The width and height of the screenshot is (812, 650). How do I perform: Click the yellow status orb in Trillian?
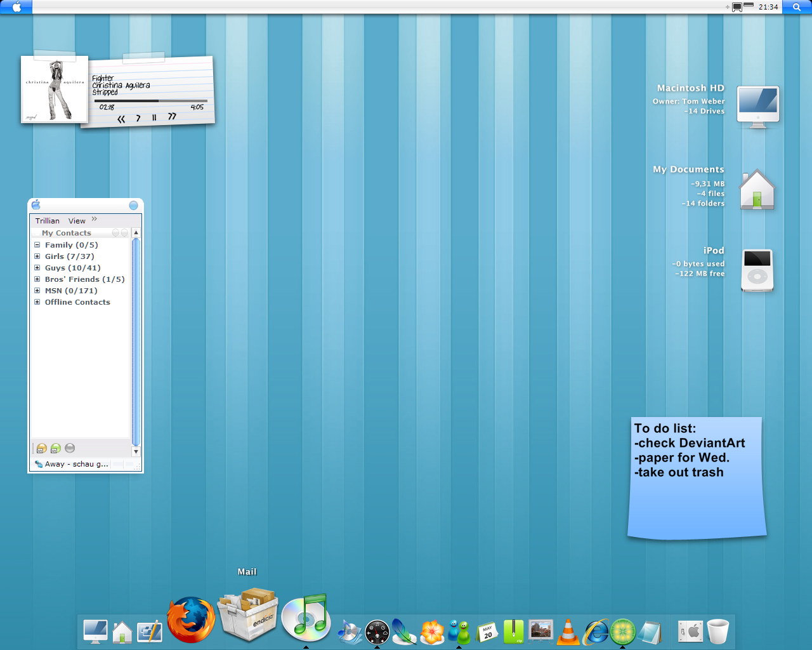click(42, 448)
